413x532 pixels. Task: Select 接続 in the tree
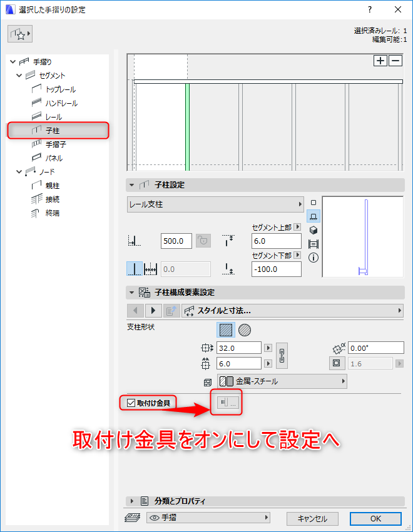coord(53,199)
